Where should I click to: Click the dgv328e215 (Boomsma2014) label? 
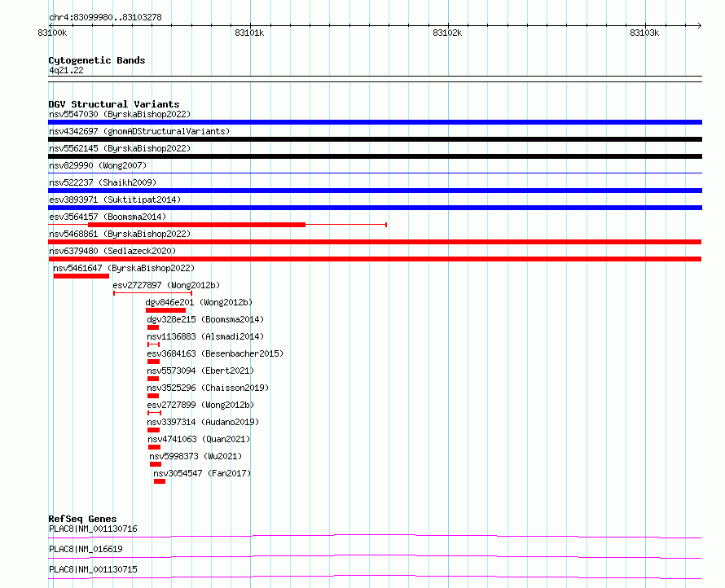click(205, 319)
